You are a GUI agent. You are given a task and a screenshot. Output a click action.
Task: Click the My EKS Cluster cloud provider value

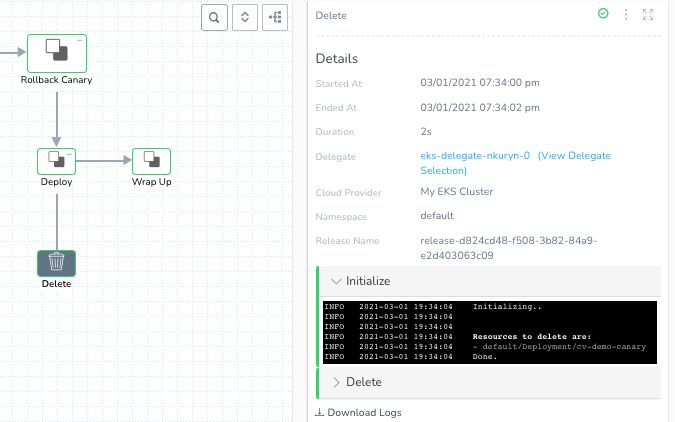point(457,192)
